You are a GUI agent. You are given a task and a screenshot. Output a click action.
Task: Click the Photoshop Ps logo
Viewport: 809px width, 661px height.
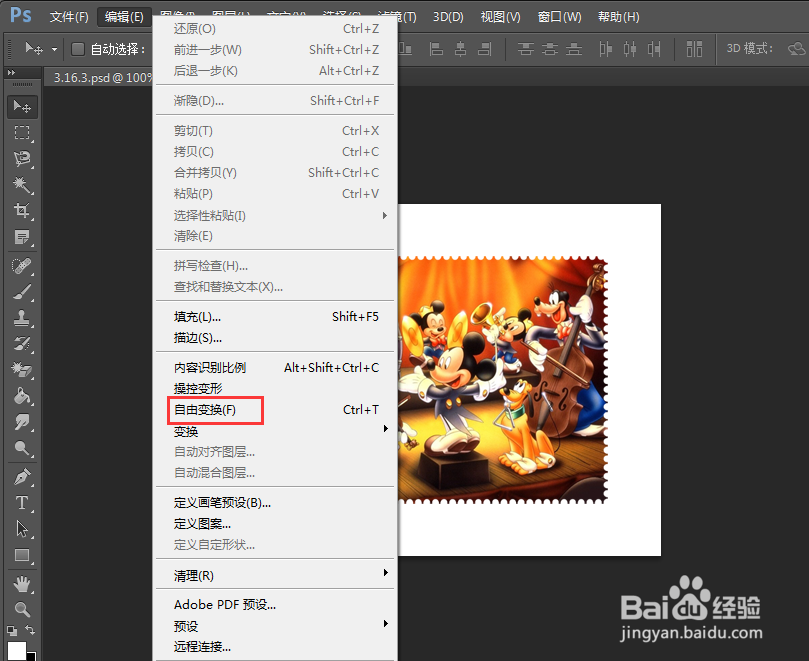point(21,15)
